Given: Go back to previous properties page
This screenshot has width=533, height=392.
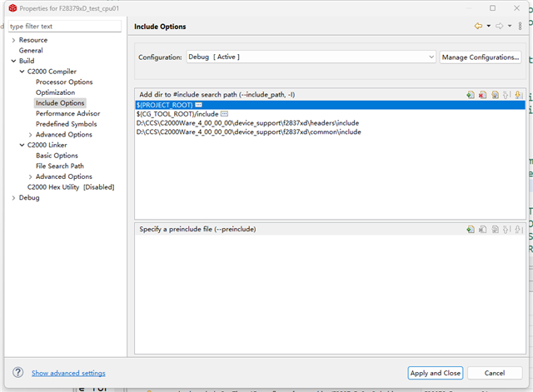Looking at the screenshot, I should pyautogui.click(x=478, y=27).
